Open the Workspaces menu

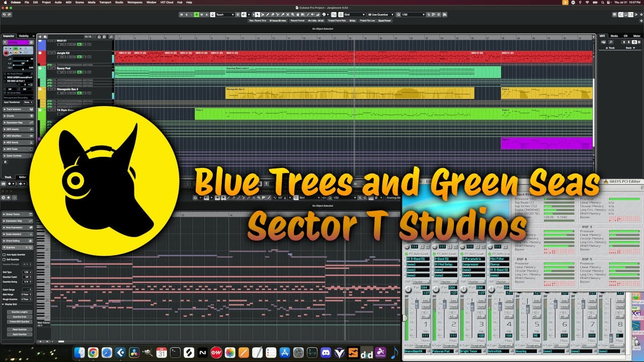(x=135, y=3)
